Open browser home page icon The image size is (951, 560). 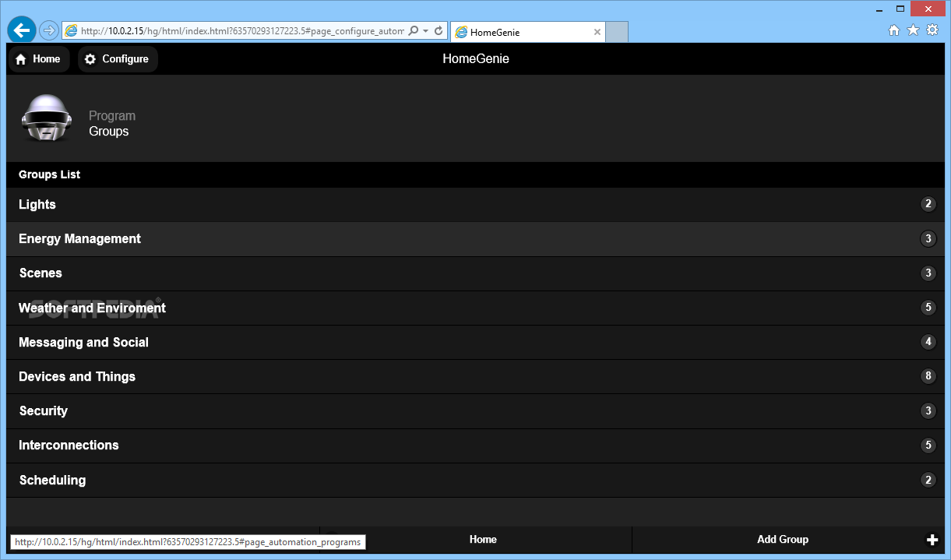[x=894, y=30]
